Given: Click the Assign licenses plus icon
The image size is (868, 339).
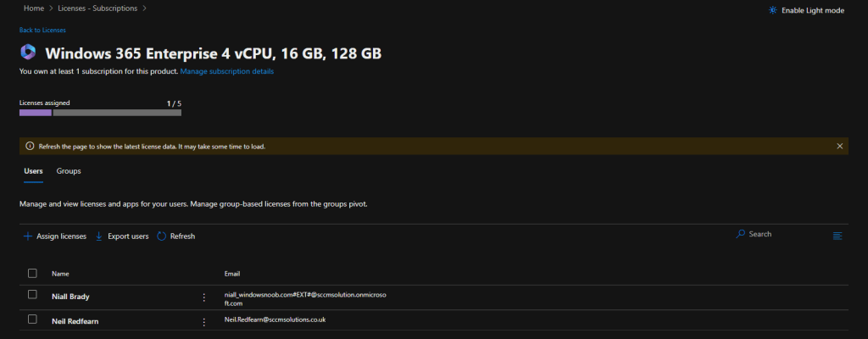Looking at the screenshot, I should pyautogui.click(x=27, y=236).
